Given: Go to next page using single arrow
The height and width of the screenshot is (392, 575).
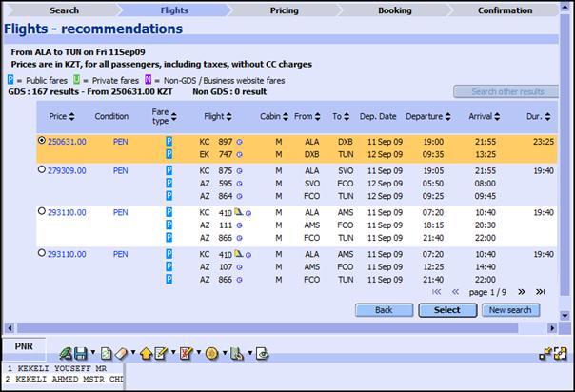Looking at the screenshot, I should (523, 292).
